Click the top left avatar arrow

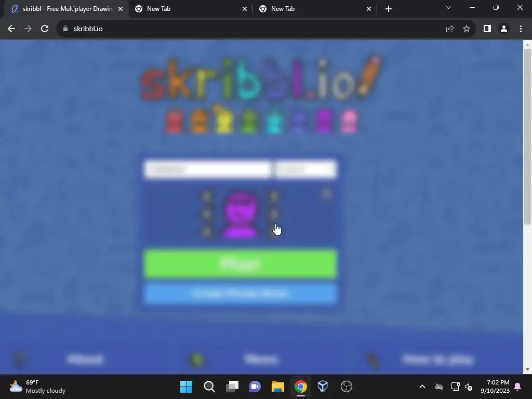click(207, 196)
